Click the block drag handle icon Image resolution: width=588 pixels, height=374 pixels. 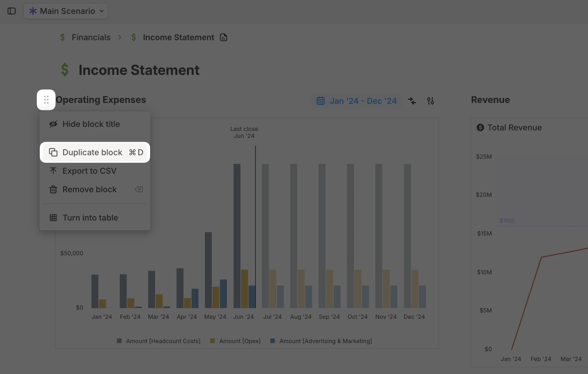[46, 100]
